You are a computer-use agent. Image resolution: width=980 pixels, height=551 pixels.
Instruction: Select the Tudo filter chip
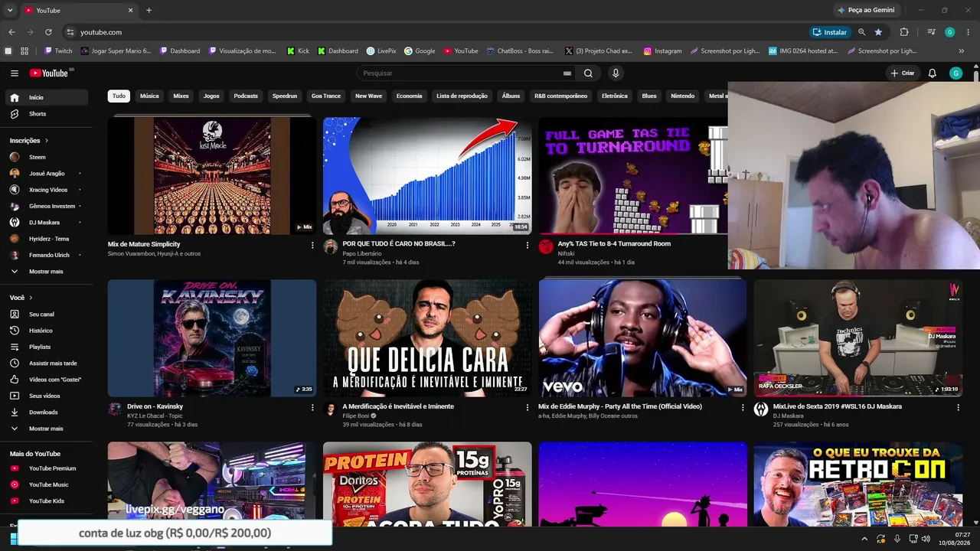pyautogui.click(x=119, y=96)
